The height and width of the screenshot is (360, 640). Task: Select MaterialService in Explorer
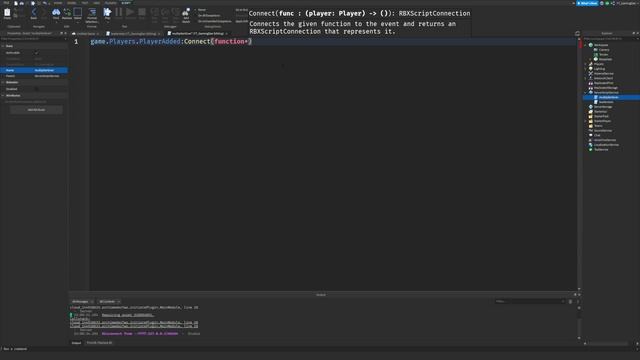point(603,73)
